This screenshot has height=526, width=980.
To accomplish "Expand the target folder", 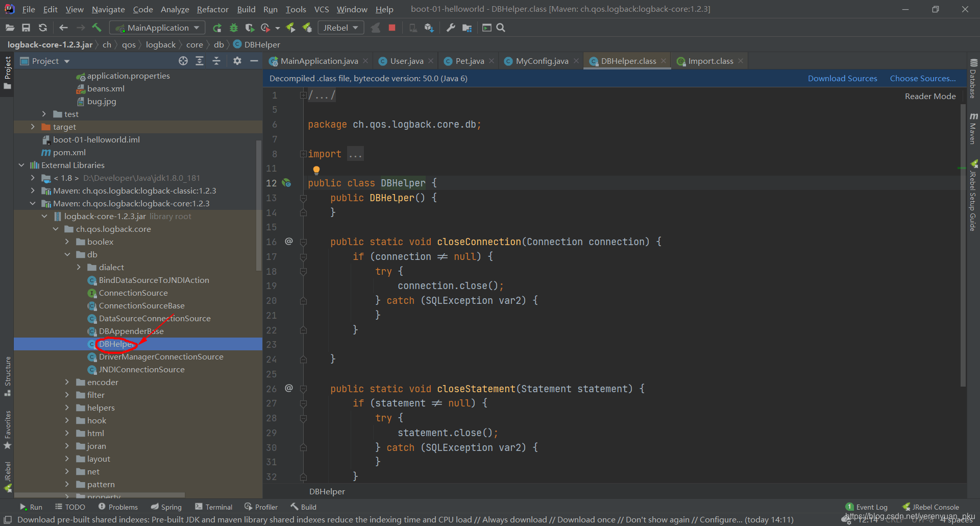I will [33, 127].
